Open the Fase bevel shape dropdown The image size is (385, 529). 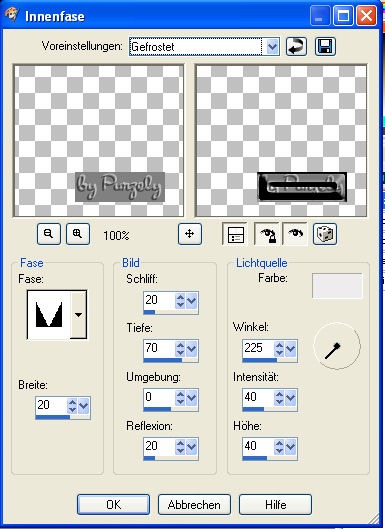[78, 315]
